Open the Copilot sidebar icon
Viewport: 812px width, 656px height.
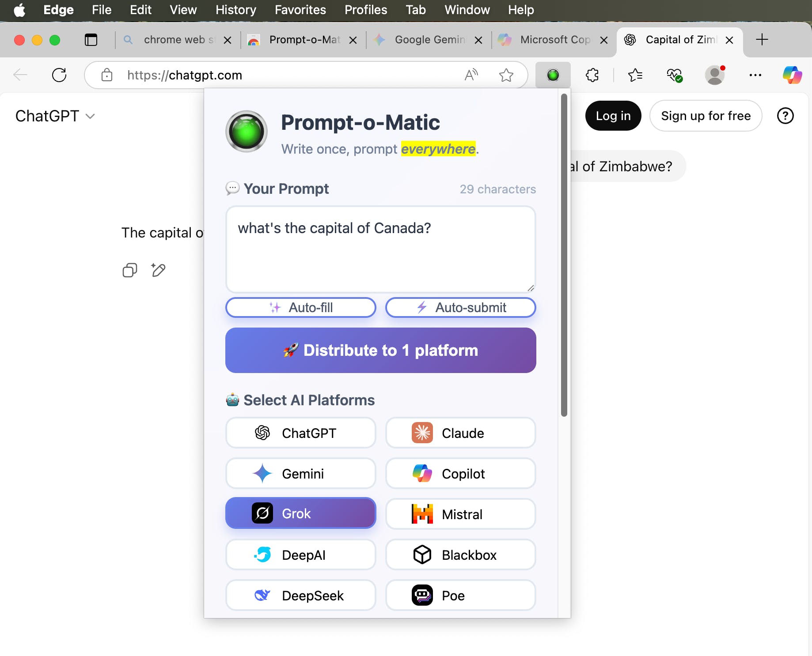coord(792,75)
